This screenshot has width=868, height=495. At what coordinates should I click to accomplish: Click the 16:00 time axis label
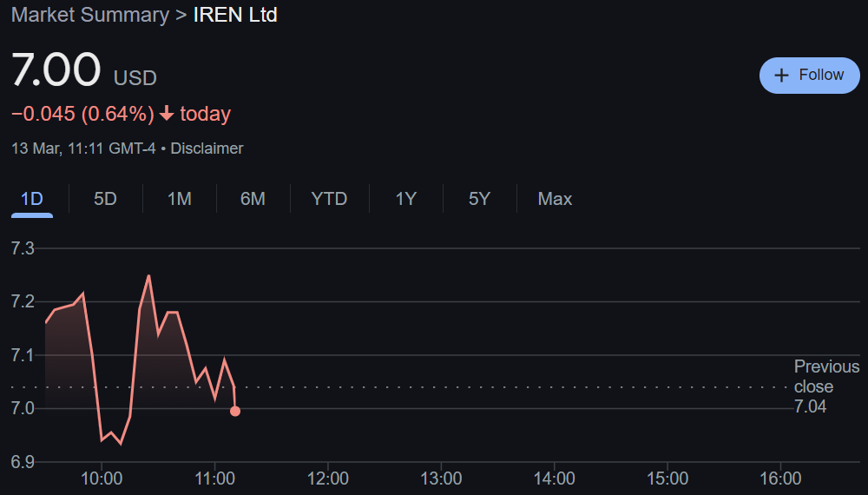click(780, 478)
